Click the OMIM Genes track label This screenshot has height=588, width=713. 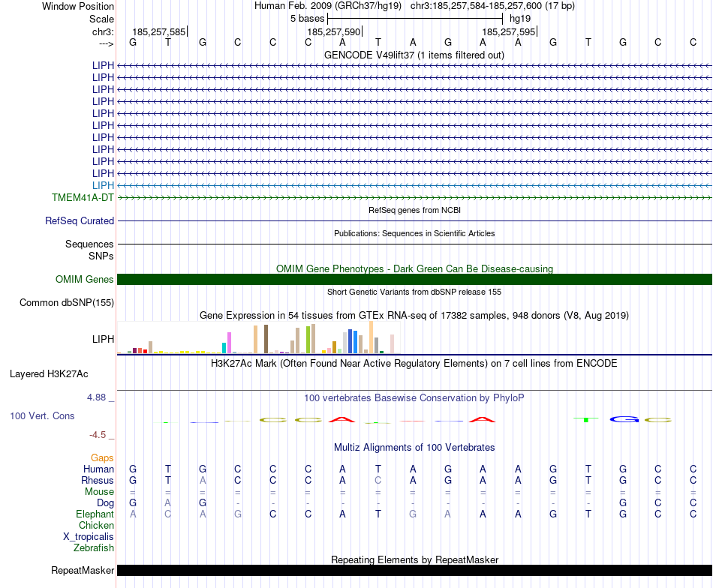[85, 280]
